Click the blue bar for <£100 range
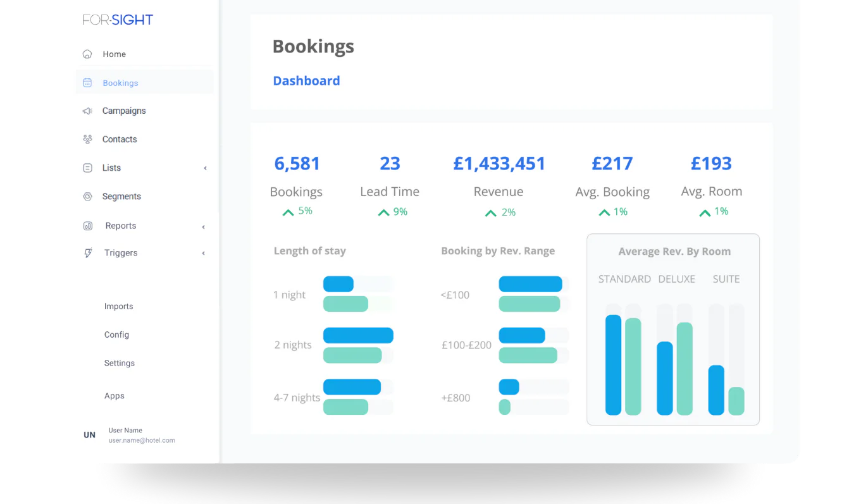Image resolution: width=861 pixels, height=504 pixels. (x=530, y=284)
